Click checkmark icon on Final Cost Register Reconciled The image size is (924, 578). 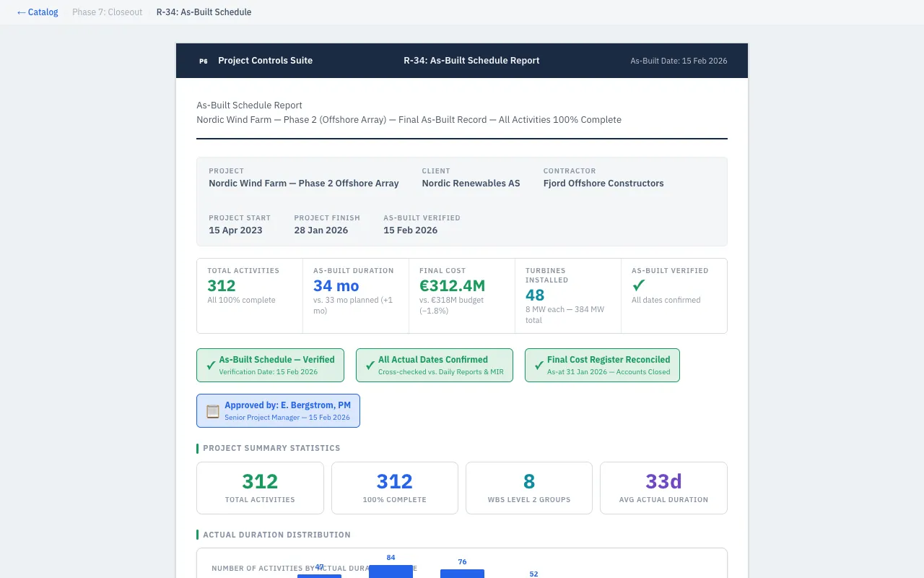(539, 366)
